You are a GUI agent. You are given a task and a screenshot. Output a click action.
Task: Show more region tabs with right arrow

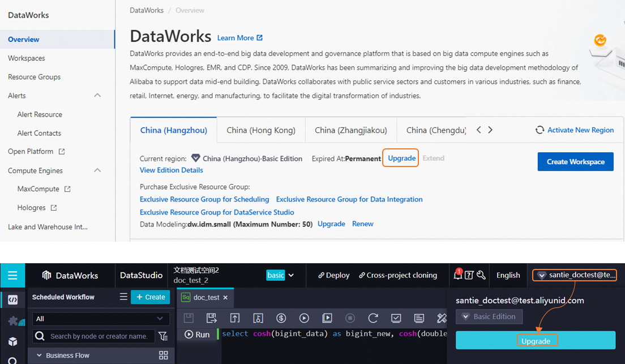[490, 130]
